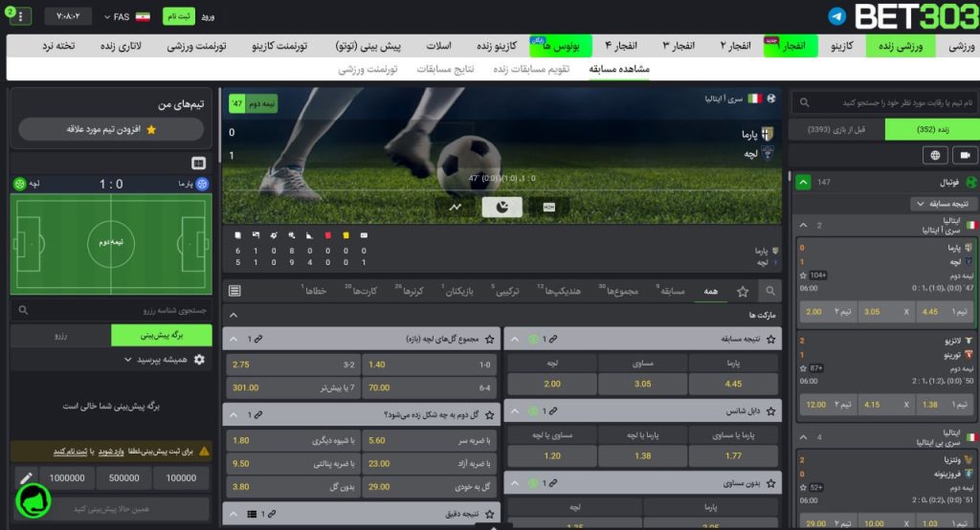Screen dimensions: 980x530
Task: Click the نتایج مسابقات tab
Action: tap(445, 69)
